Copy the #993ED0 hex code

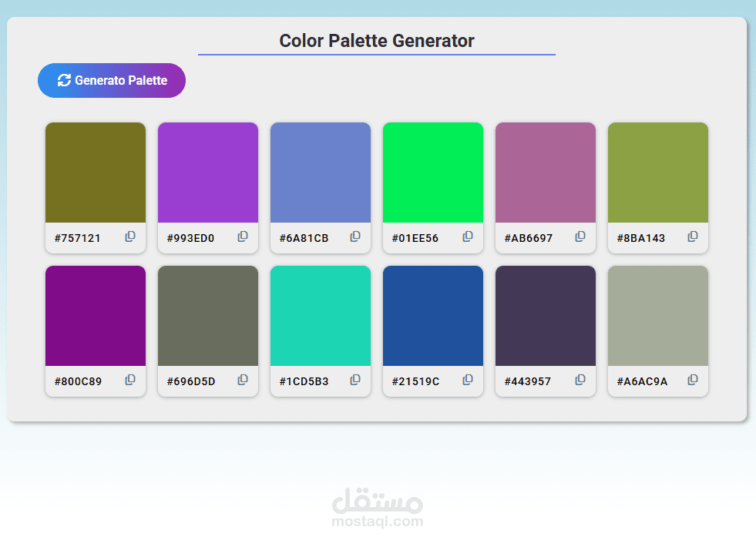click(243, 236)
